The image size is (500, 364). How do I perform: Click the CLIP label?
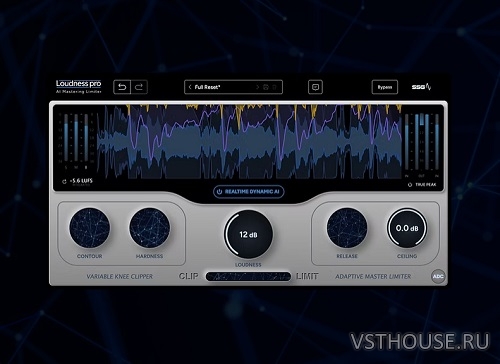(189, 276)
